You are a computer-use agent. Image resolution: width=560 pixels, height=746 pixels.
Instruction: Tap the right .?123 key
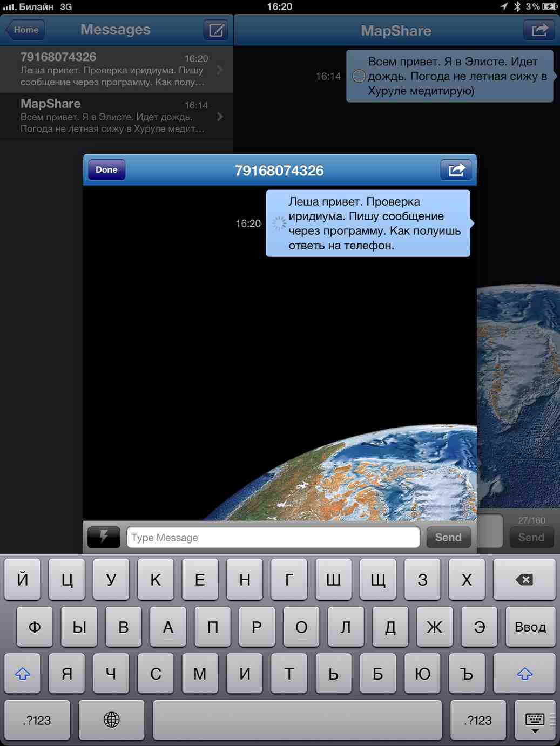click(478, 720)
